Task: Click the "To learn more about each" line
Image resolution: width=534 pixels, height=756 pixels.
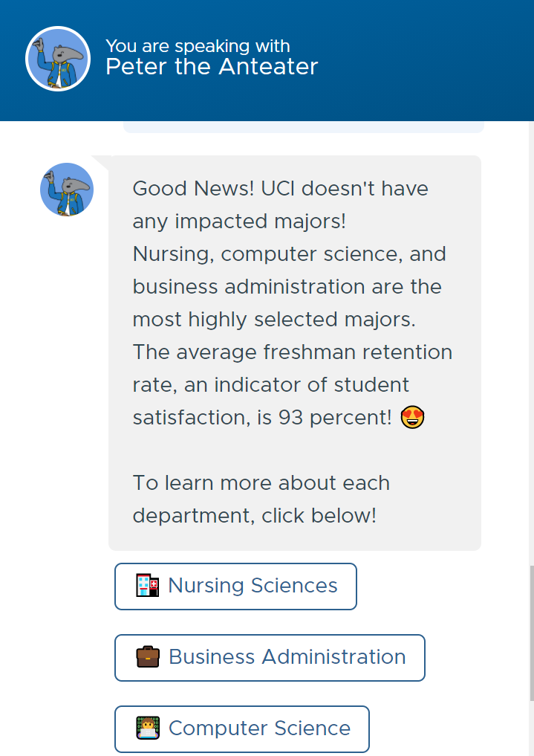Action: 261,483
